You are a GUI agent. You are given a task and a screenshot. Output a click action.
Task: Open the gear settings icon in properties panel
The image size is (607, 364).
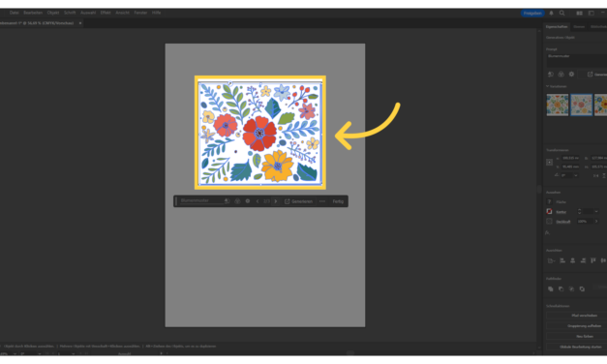point(571,75)
